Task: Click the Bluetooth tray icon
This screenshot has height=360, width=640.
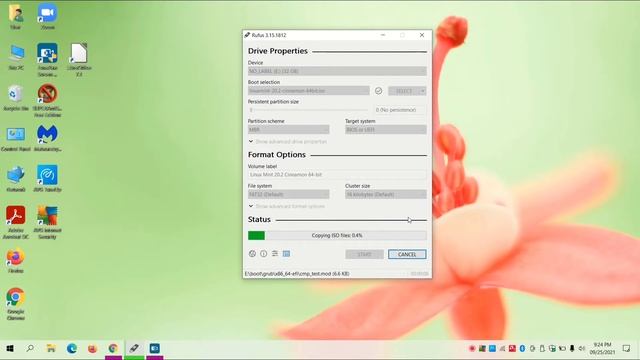Action: [x=522, y=349]
